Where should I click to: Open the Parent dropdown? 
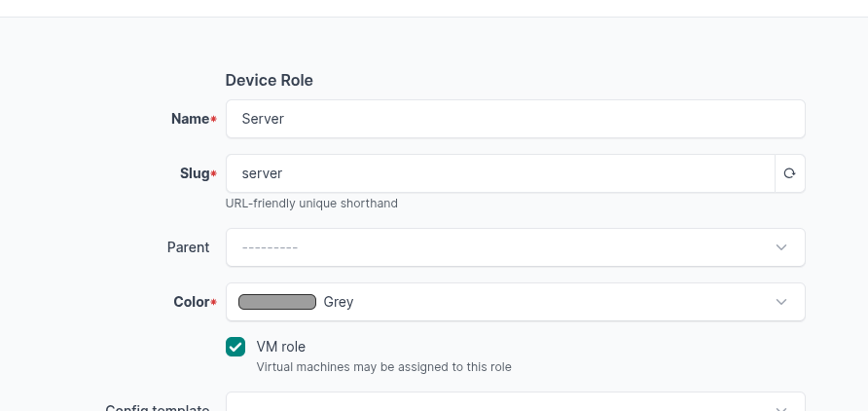pyautogui.click(x=516, y=247)
